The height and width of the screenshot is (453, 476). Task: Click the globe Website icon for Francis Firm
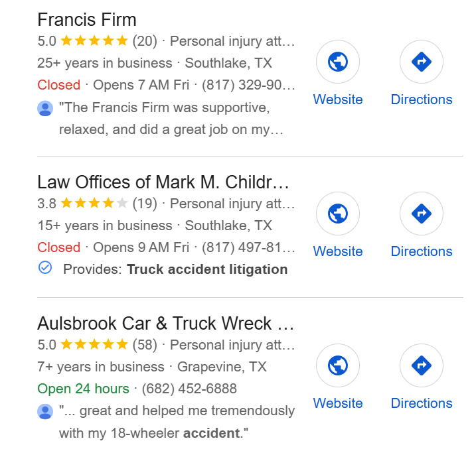[x=338, y=62]
